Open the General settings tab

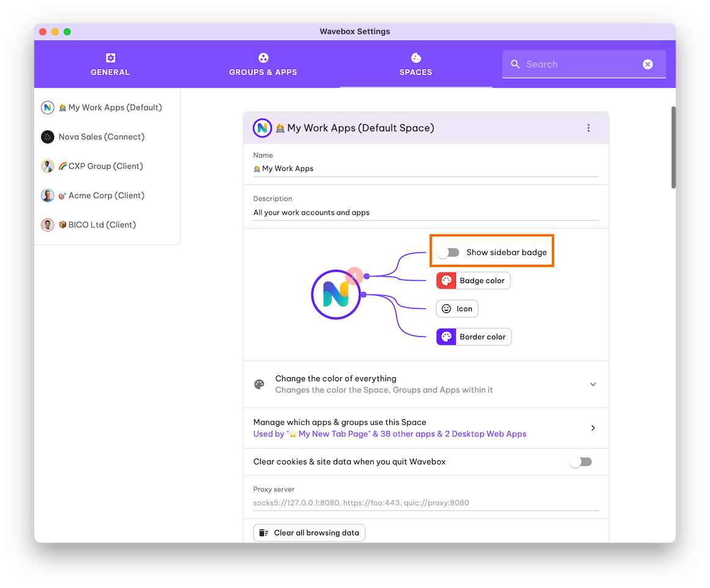tap(110, 64)
